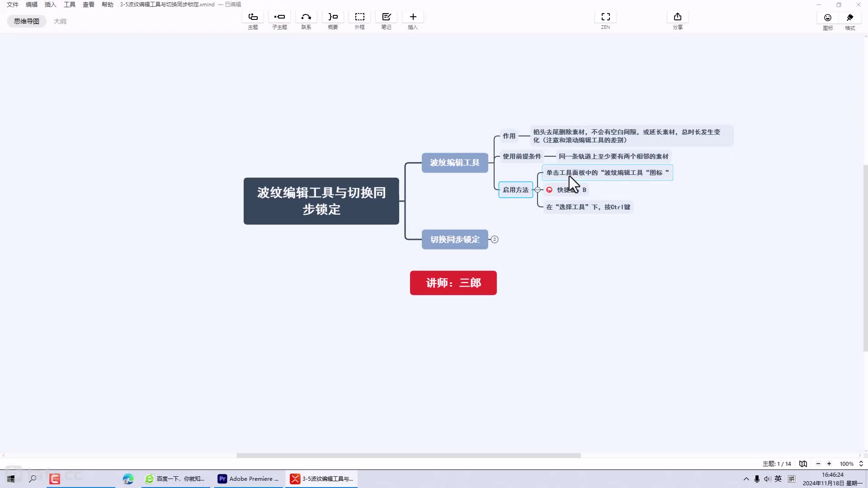Open the 插入 menu in menu bar
Viewport: 868px width, 488px height.
point(51,5)
